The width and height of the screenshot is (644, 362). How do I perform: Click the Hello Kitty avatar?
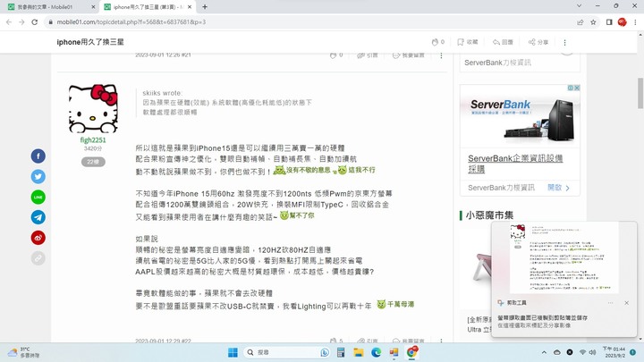93,108
